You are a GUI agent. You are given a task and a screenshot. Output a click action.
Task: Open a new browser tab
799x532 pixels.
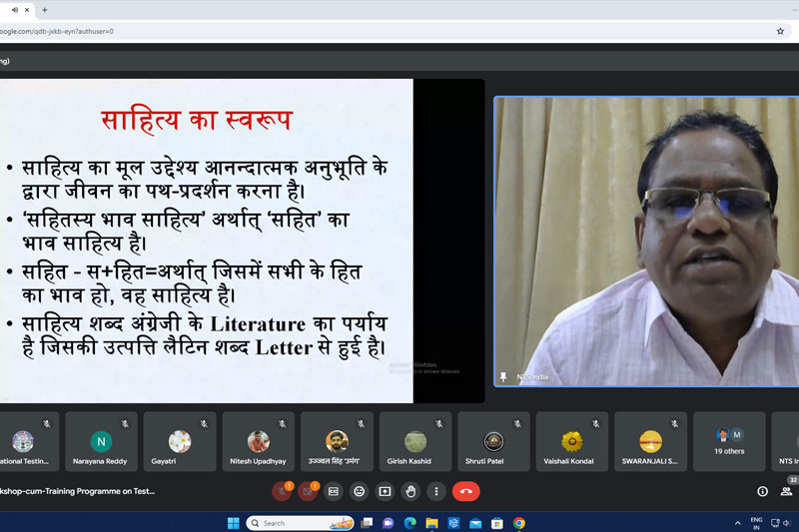point(45,10)
